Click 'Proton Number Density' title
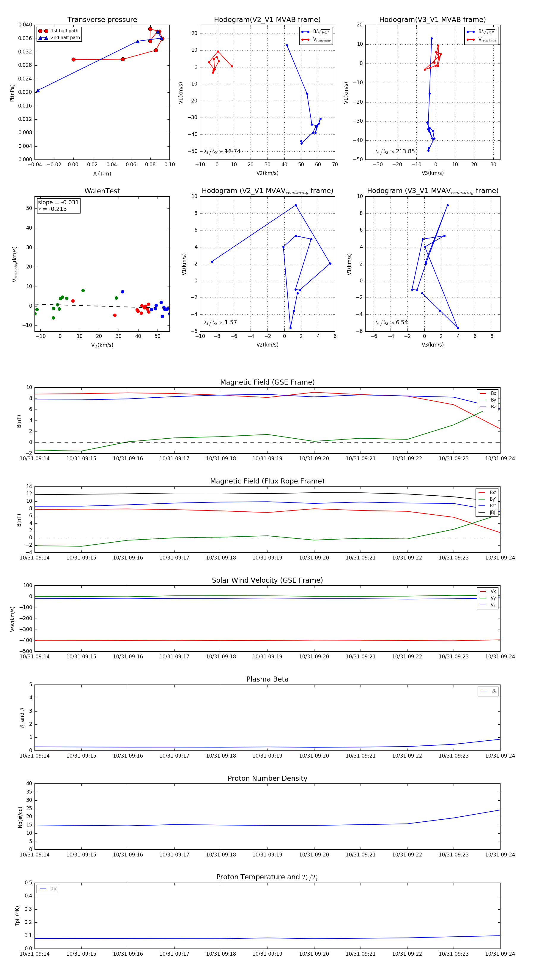 tap(267, 778)
